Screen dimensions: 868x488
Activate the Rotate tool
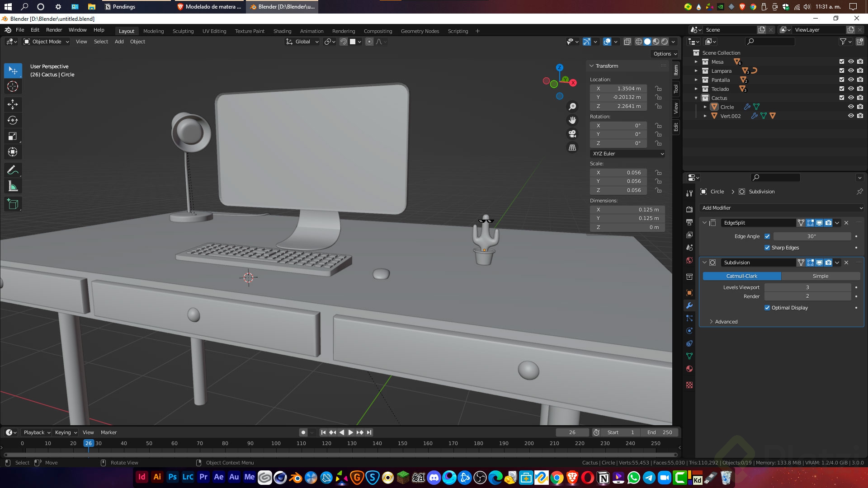(13, 120)
